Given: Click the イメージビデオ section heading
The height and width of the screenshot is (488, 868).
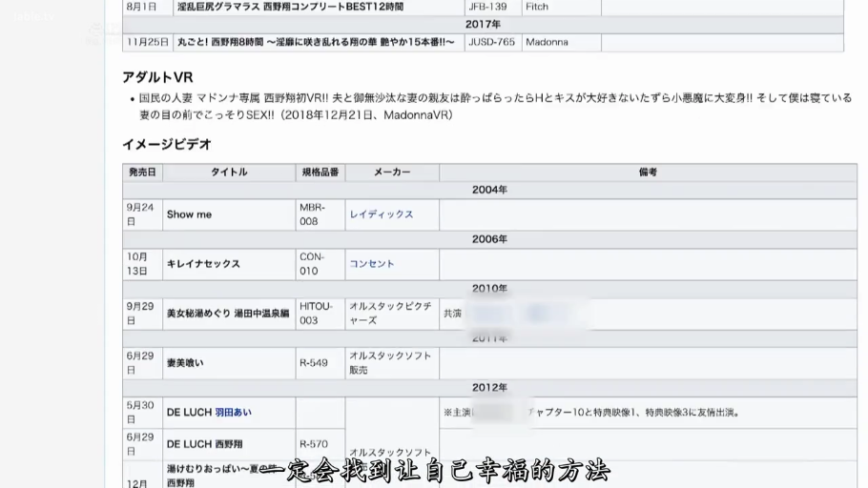Looking at the screenshot, I should 167,144.
